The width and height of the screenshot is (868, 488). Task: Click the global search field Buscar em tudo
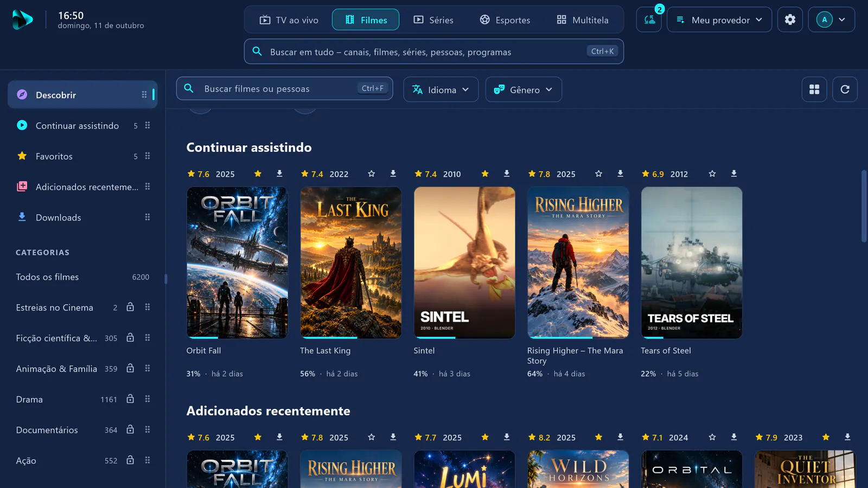coord(433,52)
